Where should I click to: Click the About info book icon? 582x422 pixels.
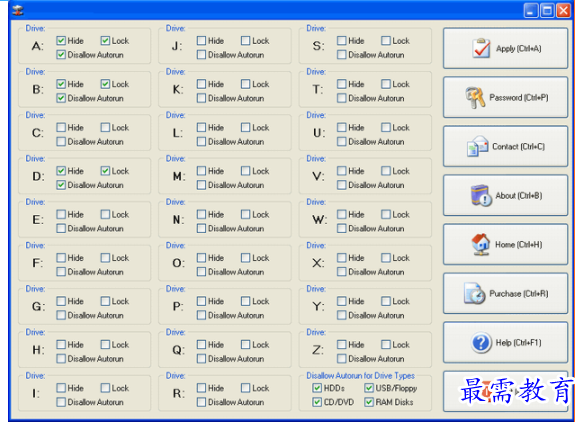pos(481,195)
